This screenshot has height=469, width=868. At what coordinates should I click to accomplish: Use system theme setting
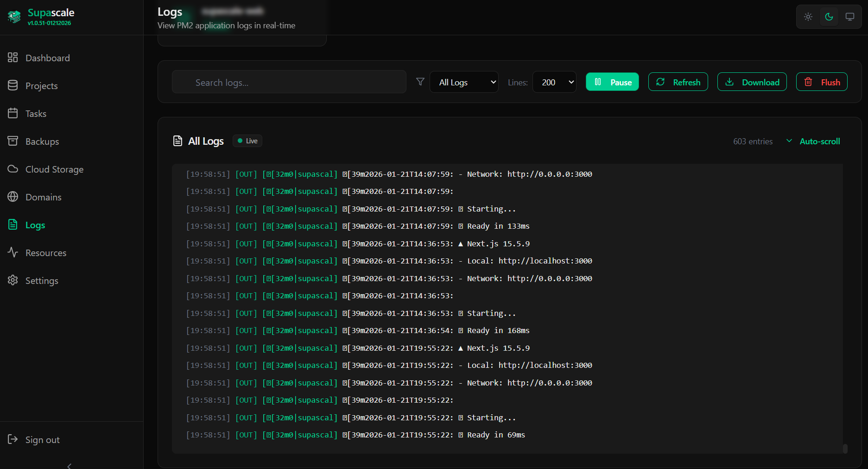pos(850,17)
